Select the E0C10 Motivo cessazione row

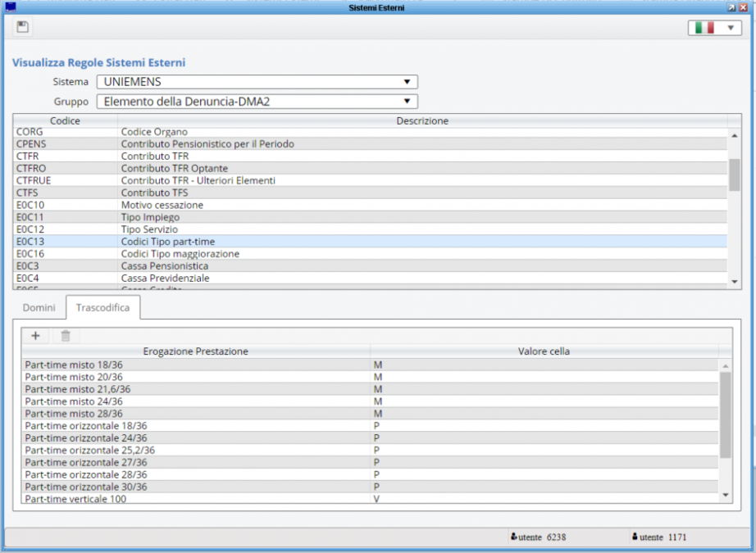click(162, 205)
